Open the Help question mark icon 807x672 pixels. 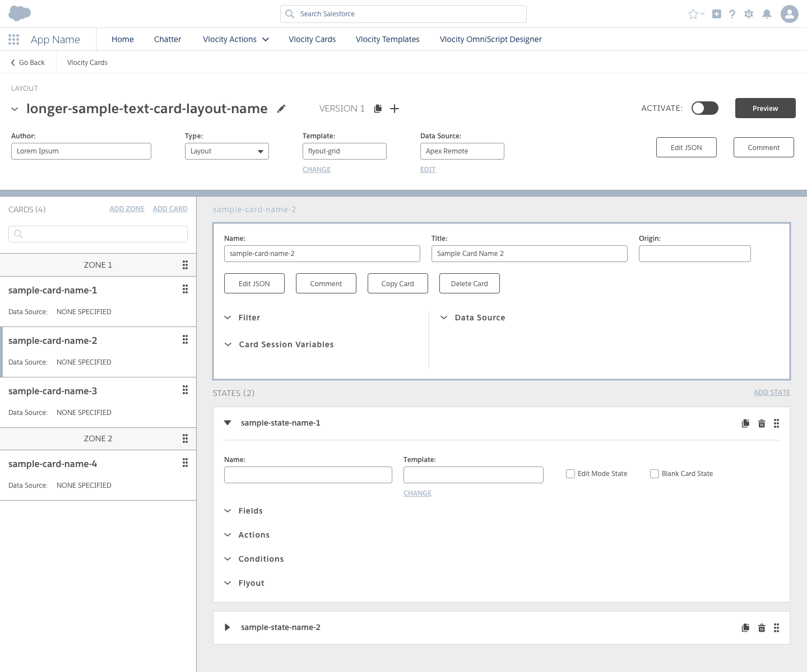732,14
